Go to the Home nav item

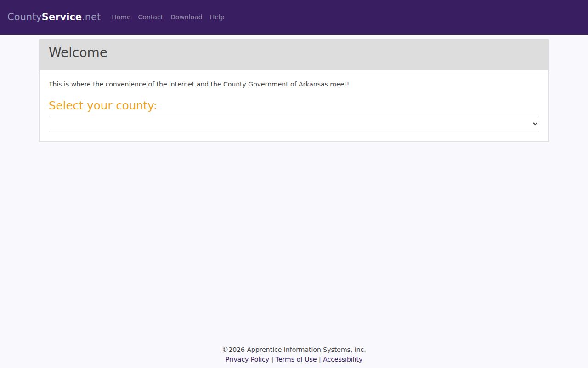coord(121,17)
